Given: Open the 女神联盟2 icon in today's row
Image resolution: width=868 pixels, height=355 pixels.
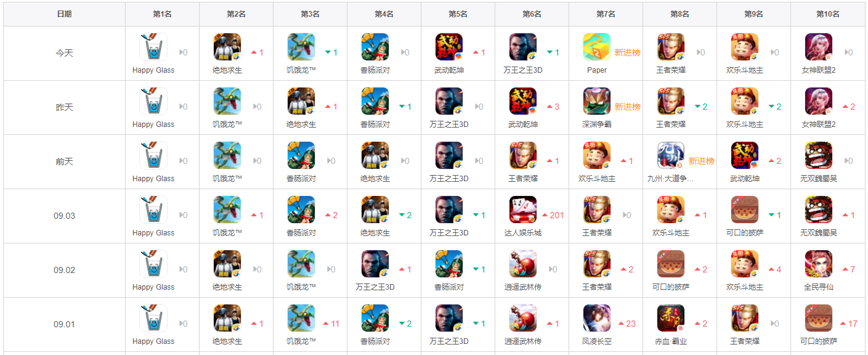Looking at the screenshot, I should [x=819, y=47].
